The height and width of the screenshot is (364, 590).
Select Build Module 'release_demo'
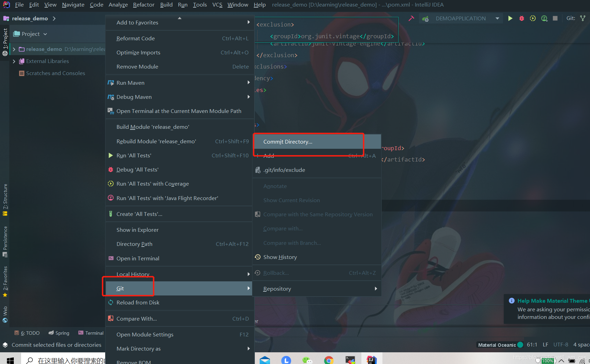point(180,127)
